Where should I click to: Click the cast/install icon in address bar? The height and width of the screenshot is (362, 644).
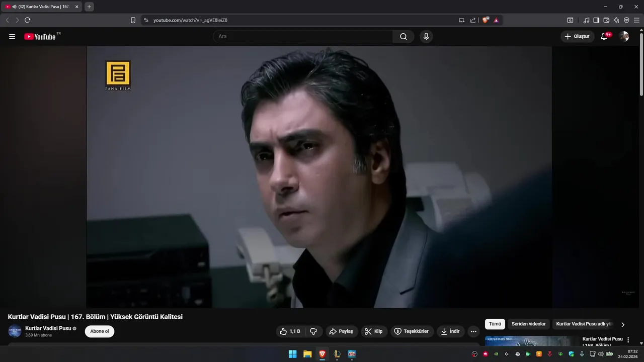(461, 20)
